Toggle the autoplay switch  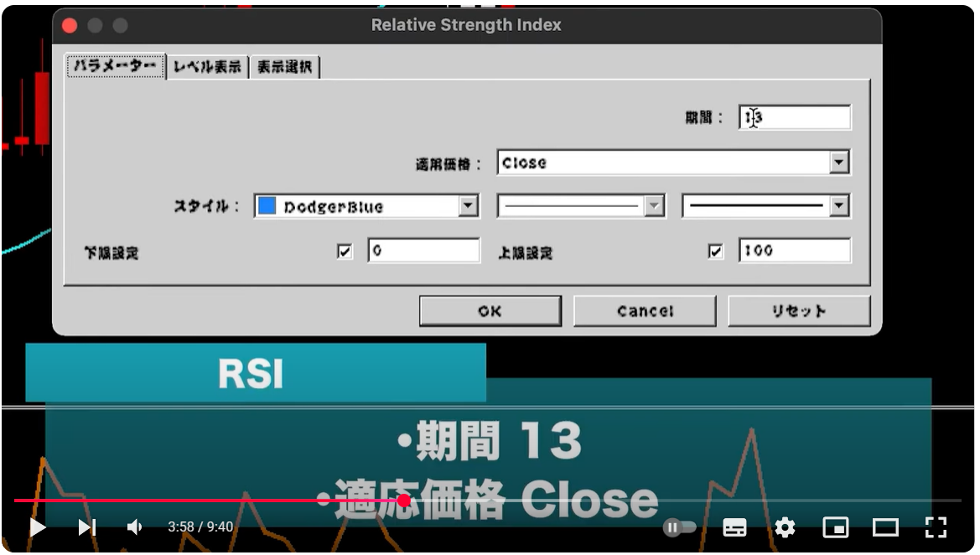(x=679, y=527)
